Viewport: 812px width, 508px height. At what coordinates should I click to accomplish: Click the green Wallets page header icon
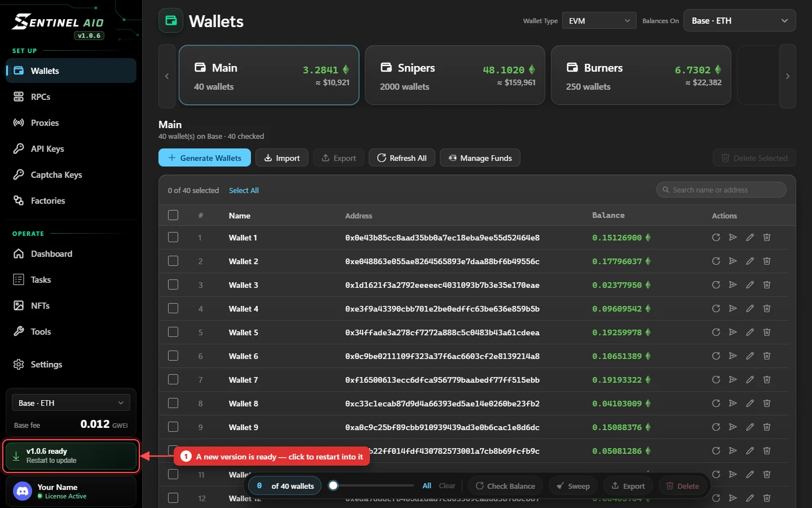171,21
